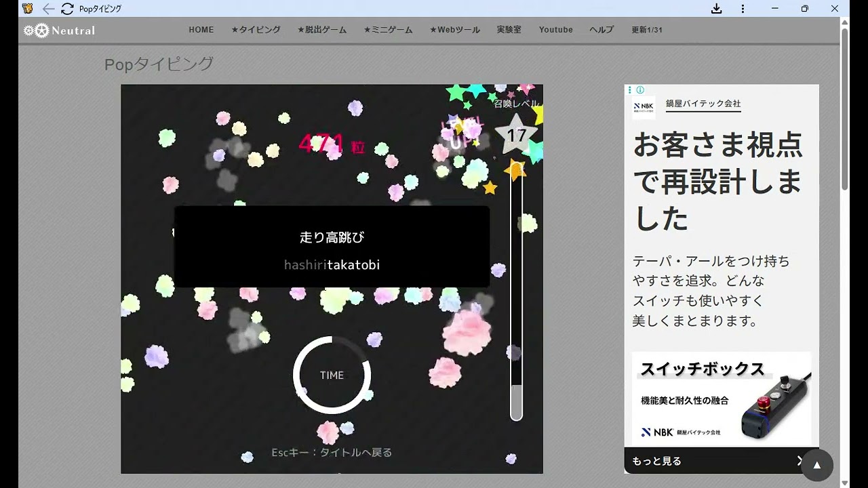The height and width of the screenshot is (488, 868).
Task: Go to the Youtube link
Action: [x=556, y=30]
